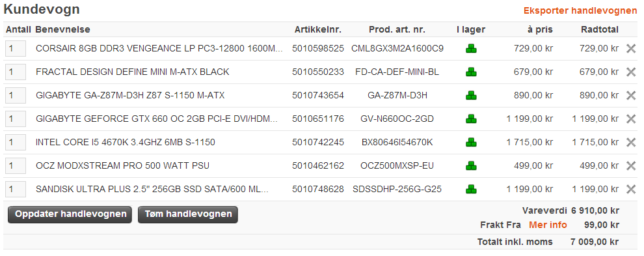
Task: Open the Eksporter handlevognen link
Action: [580, 10]
